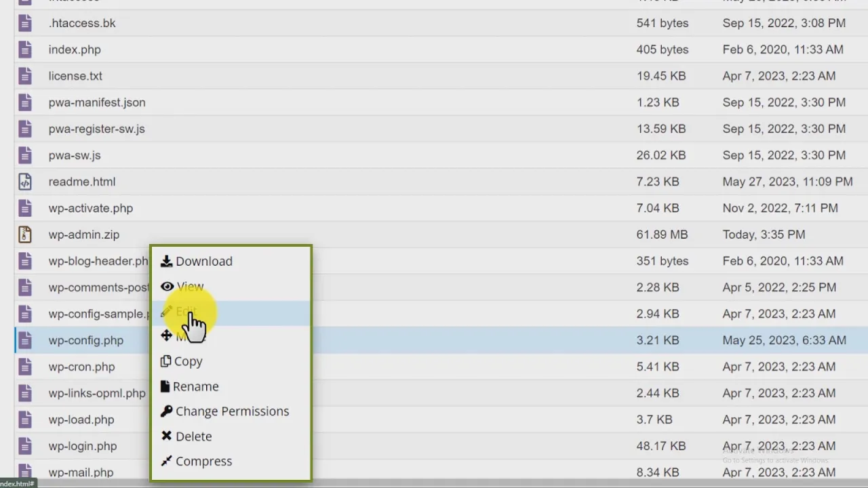868x488 pixels.
Task: Select the file icon for wp-load.php
Action: pos(25,420)
